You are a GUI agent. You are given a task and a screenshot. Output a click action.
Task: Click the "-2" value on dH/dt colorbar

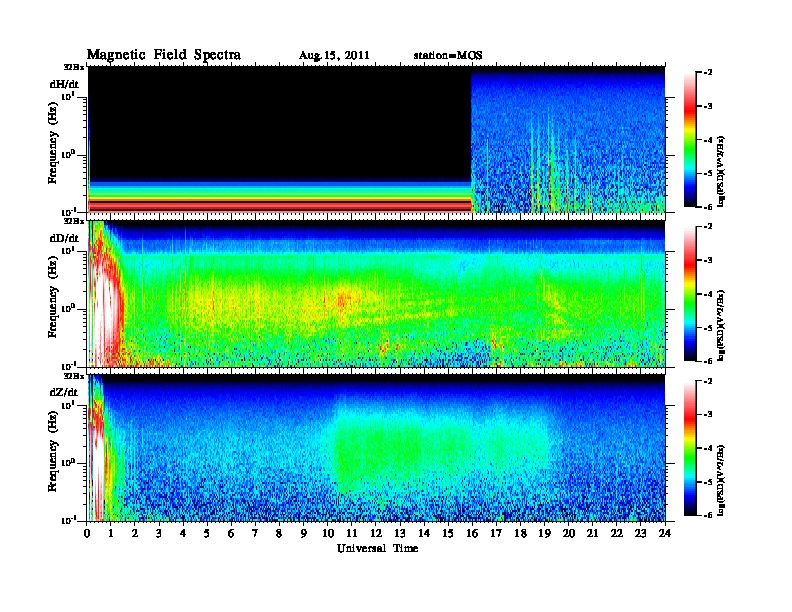708,73
